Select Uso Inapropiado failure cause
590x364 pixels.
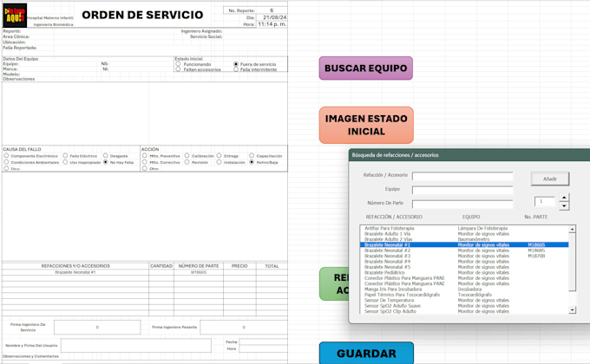click(x=65, y=162)
